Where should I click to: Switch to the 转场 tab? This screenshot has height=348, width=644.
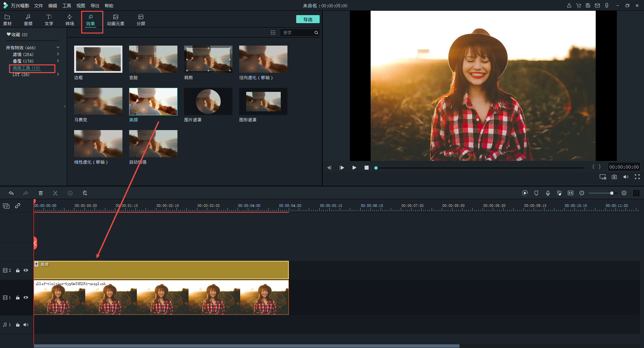[69, 20]
